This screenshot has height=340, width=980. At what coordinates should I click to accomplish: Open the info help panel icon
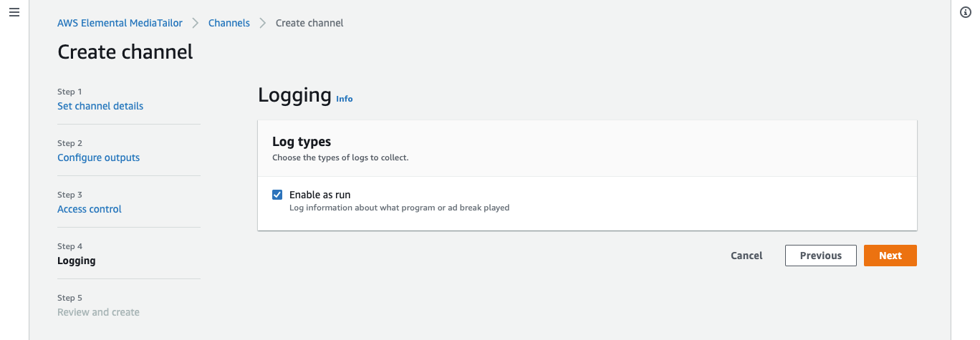(x=965, y=14)
